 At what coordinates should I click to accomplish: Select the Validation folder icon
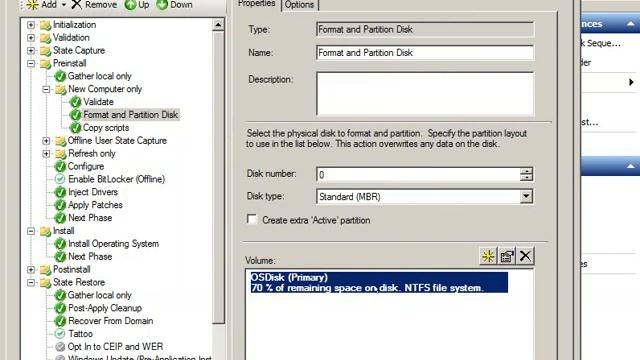[x=45, y=38]
